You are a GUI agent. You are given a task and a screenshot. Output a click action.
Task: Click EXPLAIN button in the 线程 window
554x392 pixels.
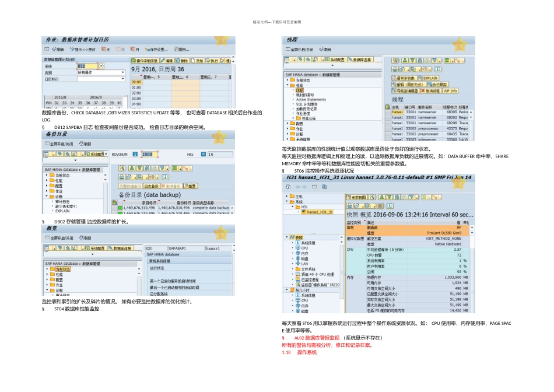coord(428,78)
